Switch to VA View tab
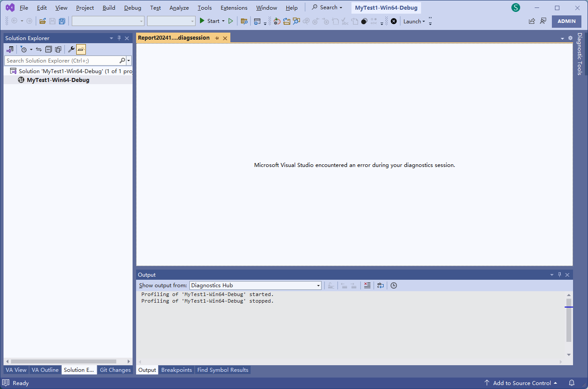The width and height of the screenshot is (588, 389). (x=16, y=370)
